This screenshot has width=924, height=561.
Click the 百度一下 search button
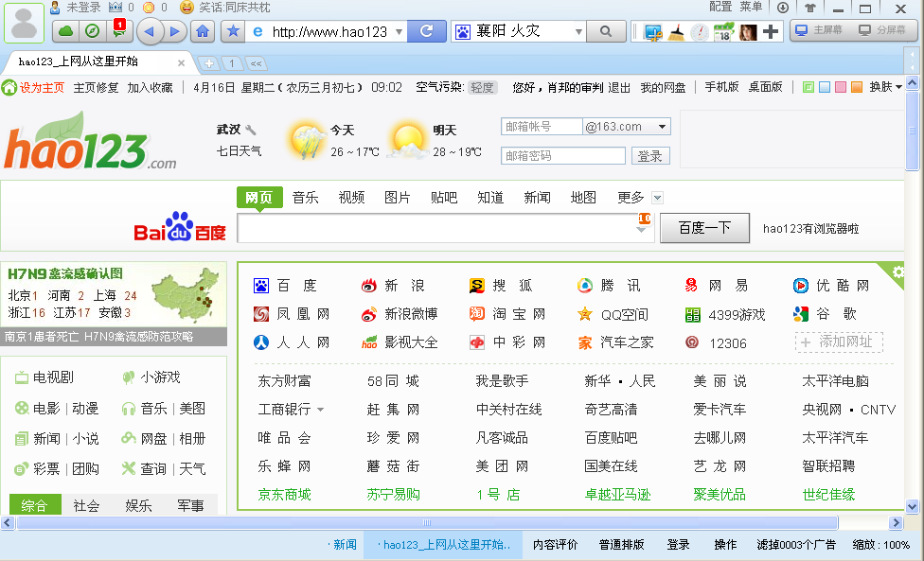[704, 229]
